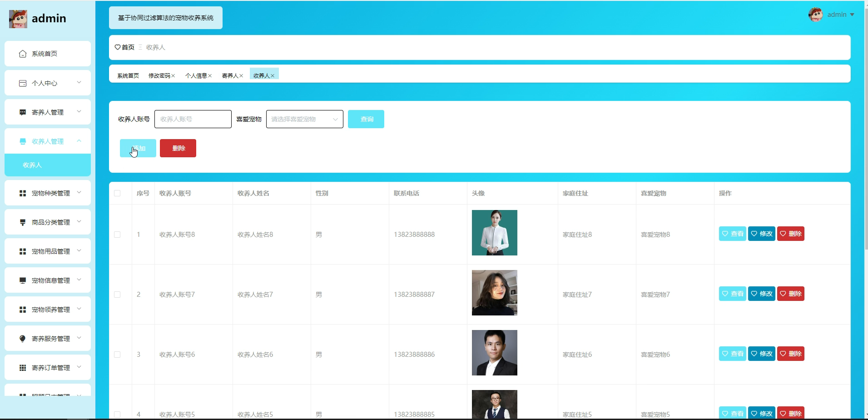Image resolution: width=868 pixels, height=420 pixels.
Task: Click the grid icon beside 宠物种类管理
Action: (23, 193)
